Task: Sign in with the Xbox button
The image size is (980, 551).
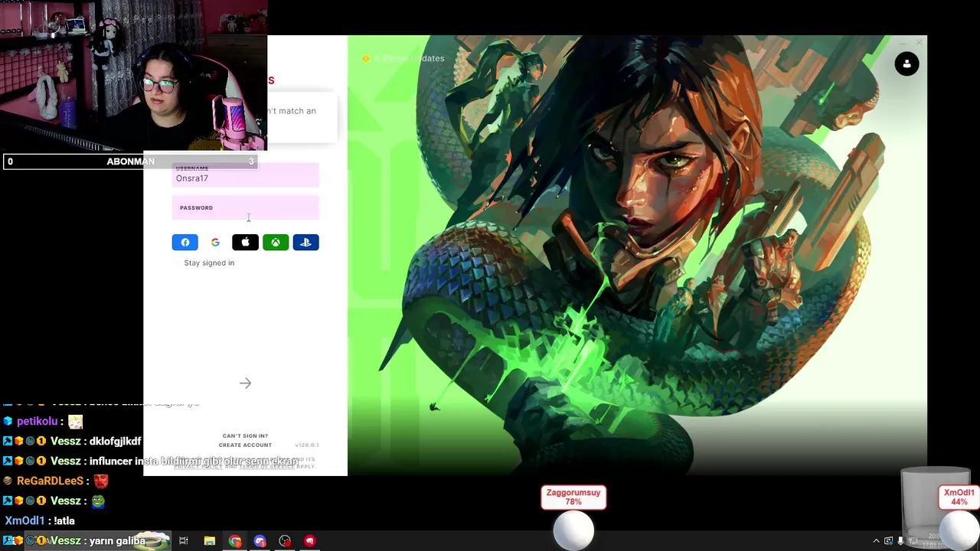Action: [x=276, y=243]
